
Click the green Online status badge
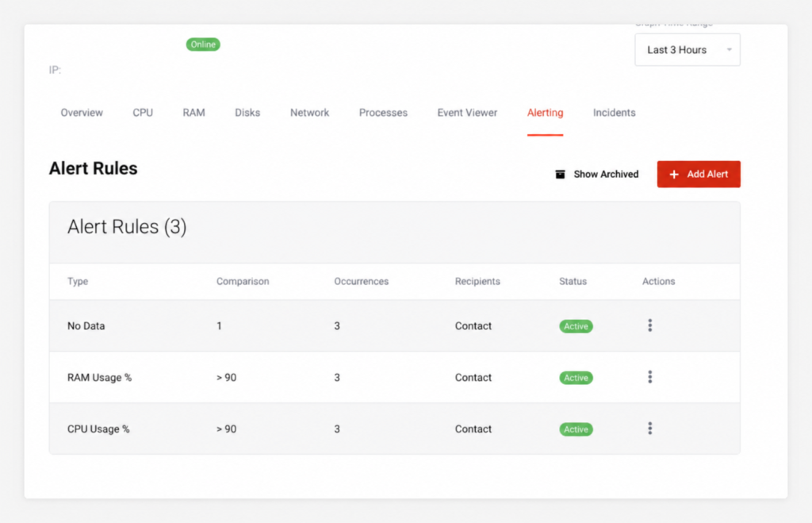point(203,44)
